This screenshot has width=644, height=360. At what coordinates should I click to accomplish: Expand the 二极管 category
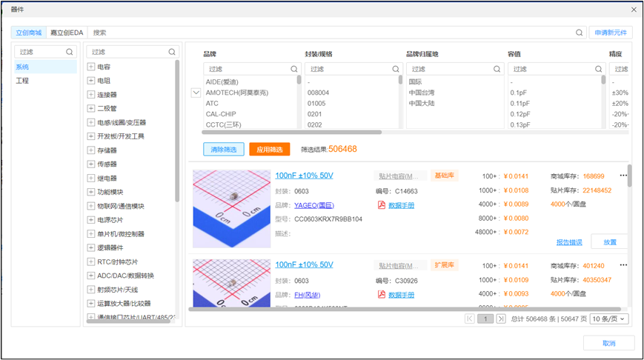91,108
